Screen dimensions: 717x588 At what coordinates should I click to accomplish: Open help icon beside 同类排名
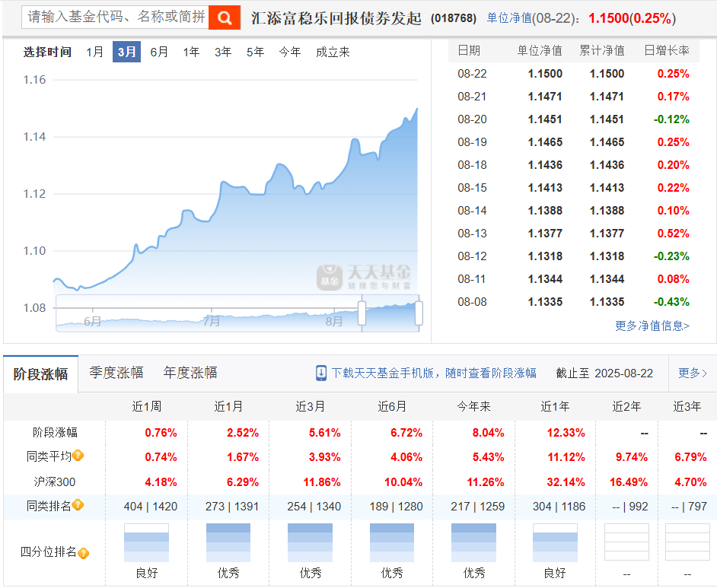click(78, 505)
